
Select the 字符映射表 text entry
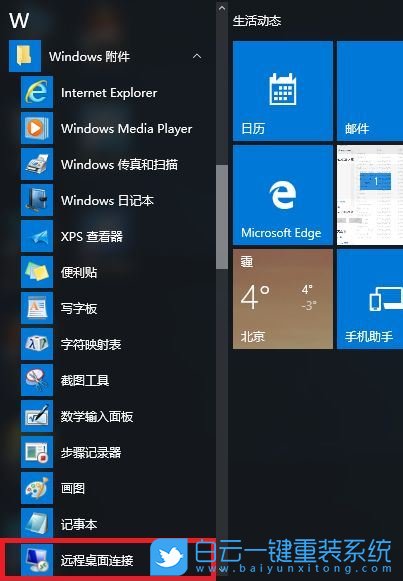[x=91, y=344]
